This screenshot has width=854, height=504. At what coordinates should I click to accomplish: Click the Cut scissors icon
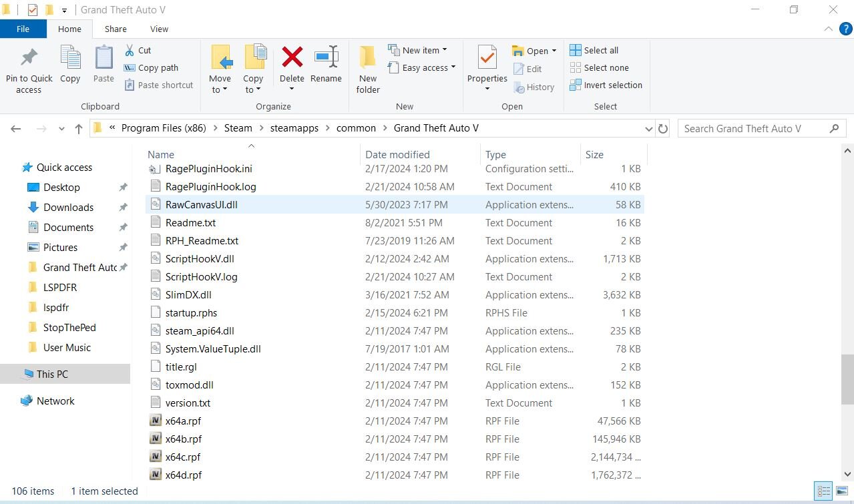(x=130, y=50)
